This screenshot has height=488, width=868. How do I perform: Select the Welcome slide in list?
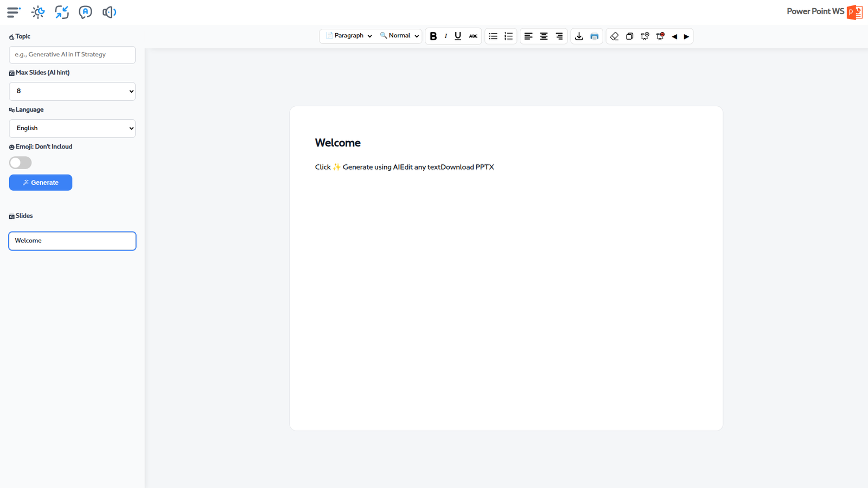72,241
